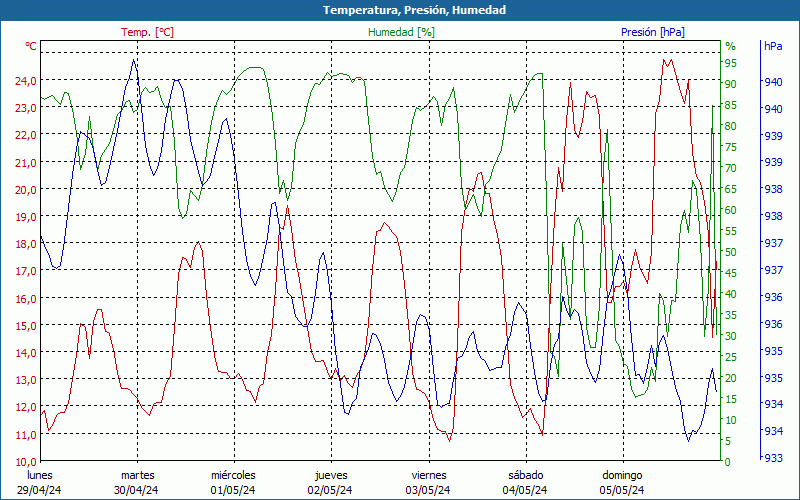This screenshot has width=800, height=500.
Task: Click the '18,0' temperature axis value
Action: [26, 244]
